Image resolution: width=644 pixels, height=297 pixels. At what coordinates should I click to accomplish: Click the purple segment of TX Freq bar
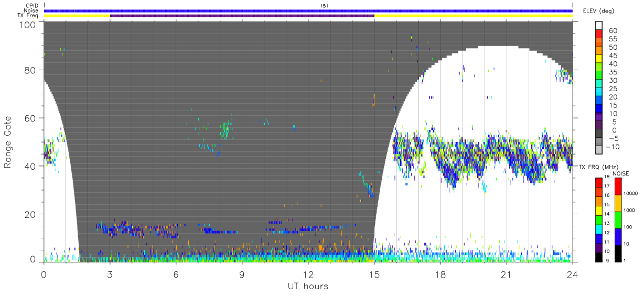pos(242,16)
